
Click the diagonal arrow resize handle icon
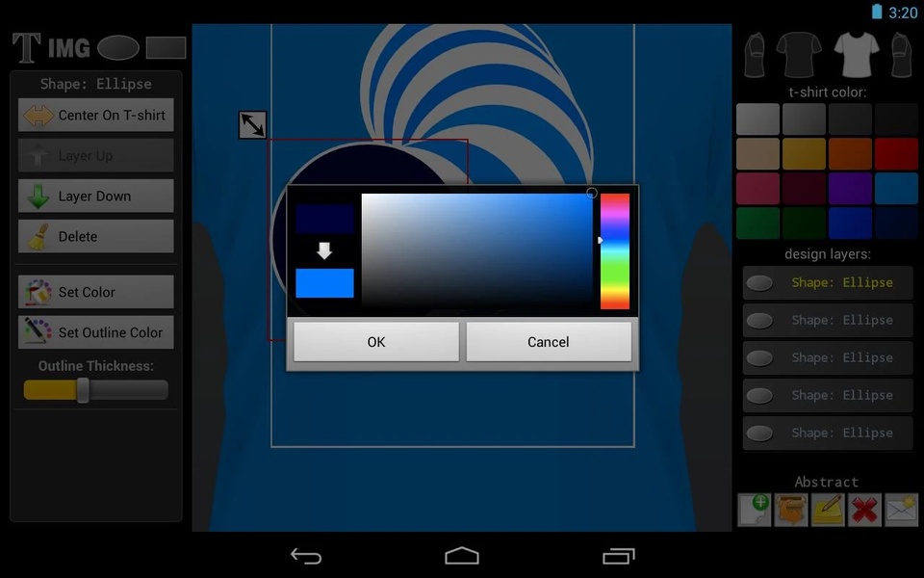pyautogui.click(x=253, y=125)
